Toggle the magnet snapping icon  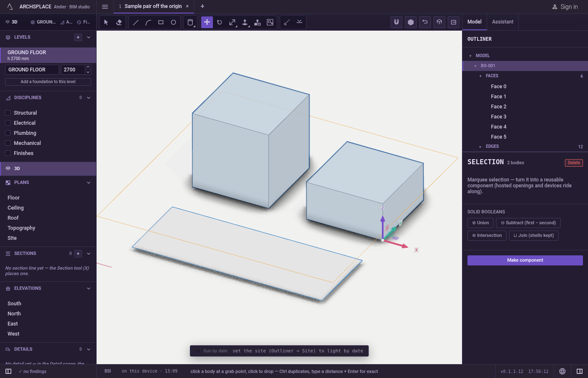coord(396,22)
